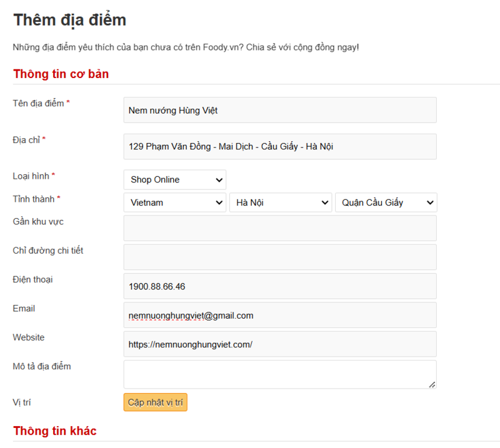
Task: Expand the Vietnam country dropdown
Action: [x=174, y=202]
